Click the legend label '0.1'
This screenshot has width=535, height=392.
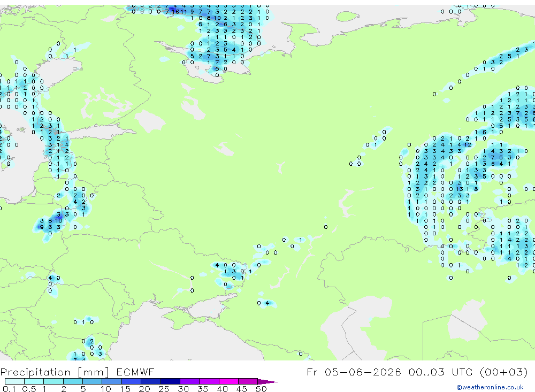9,389
